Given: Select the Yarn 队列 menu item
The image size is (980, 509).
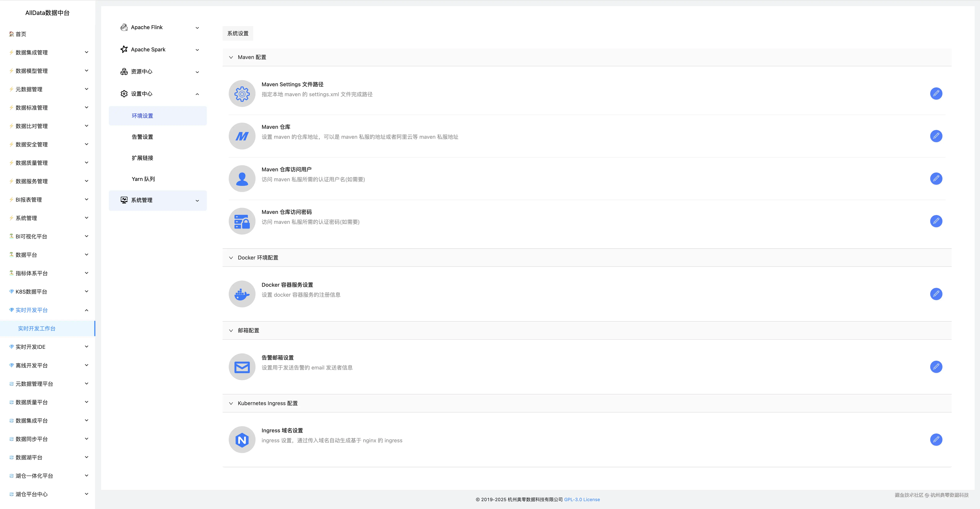Looking at the screenshot, I should (143, 179).
